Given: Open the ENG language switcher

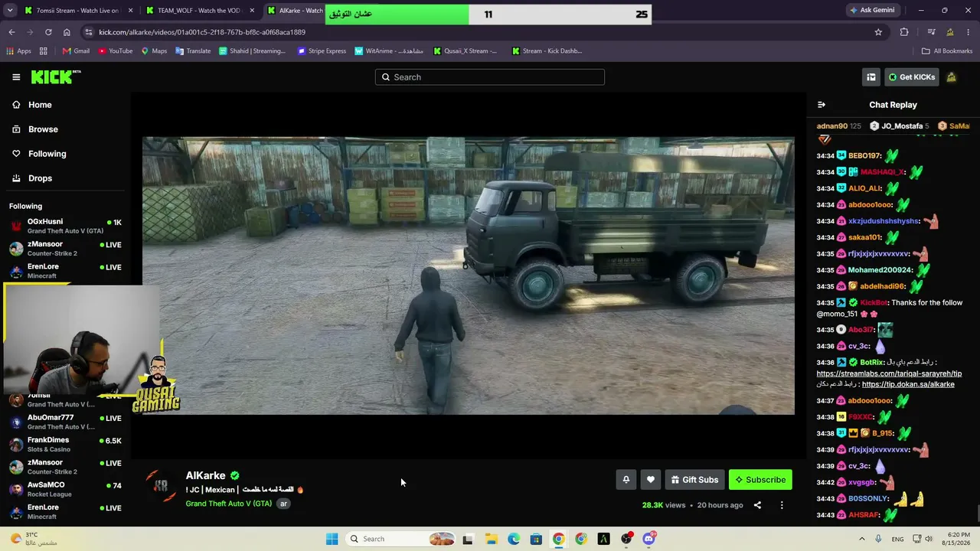Looking at the screenshot, I should 897,539.
